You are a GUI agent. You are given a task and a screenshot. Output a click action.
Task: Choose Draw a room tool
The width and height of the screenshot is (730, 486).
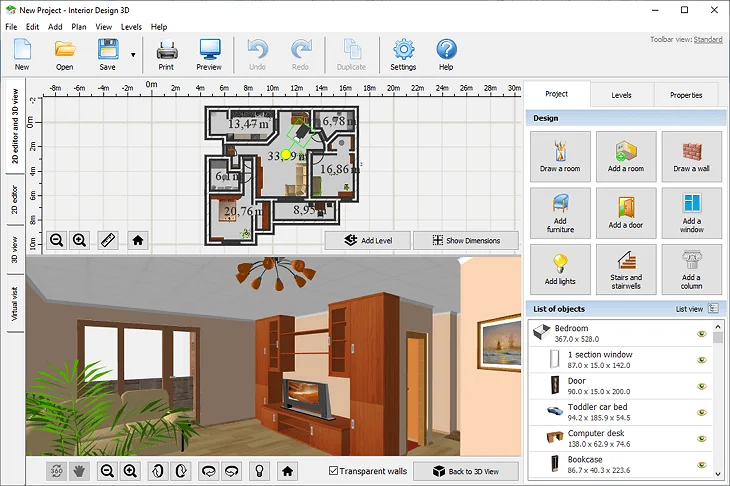pyautogui.click(x=560, y=156)
